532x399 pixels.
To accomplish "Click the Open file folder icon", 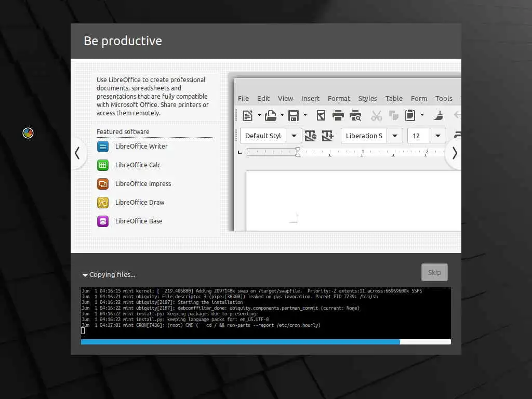I will (x=270, y=116).
